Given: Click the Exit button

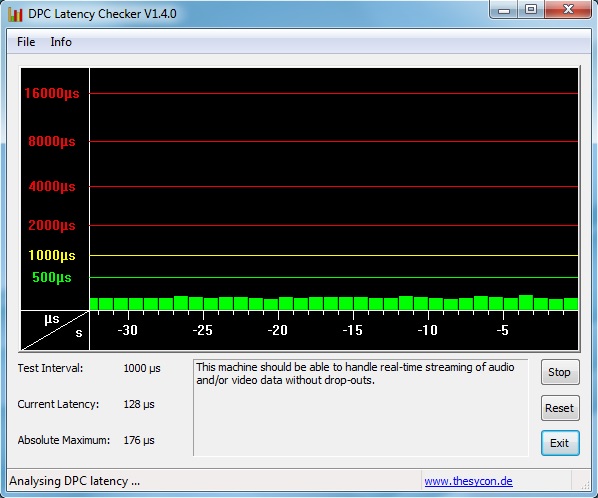Looking at the screenshot, I should [x=560, y=443].
